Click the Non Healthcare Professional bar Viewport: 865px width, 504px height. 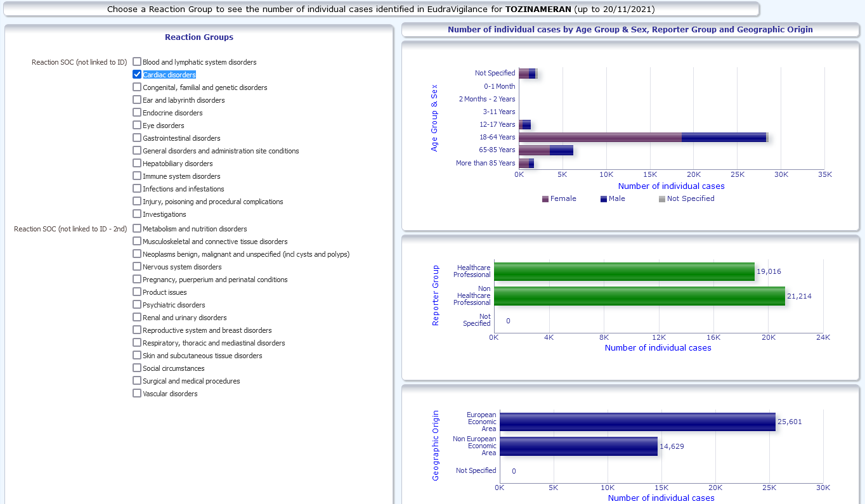[639, 296]
